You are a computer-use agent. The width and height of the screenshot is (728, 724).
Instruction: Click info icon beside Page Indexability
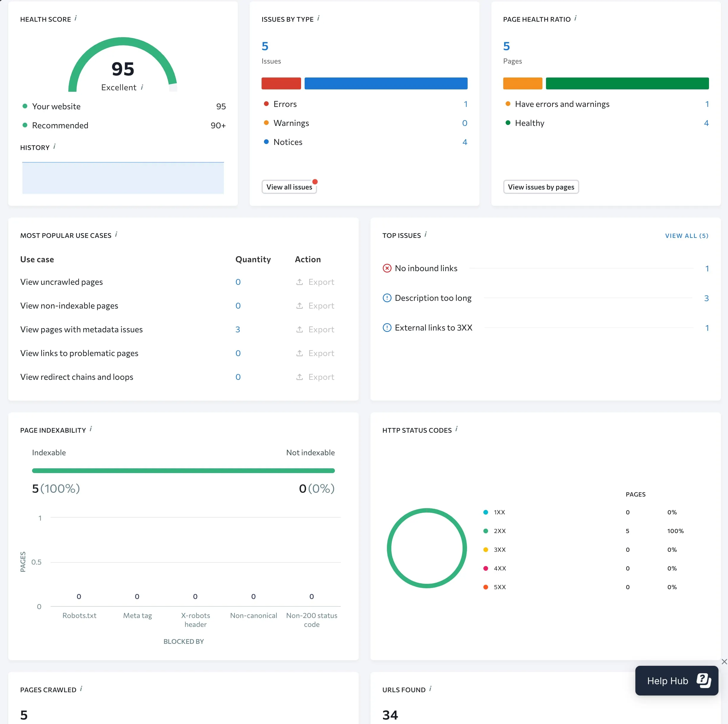coord(91,429)
